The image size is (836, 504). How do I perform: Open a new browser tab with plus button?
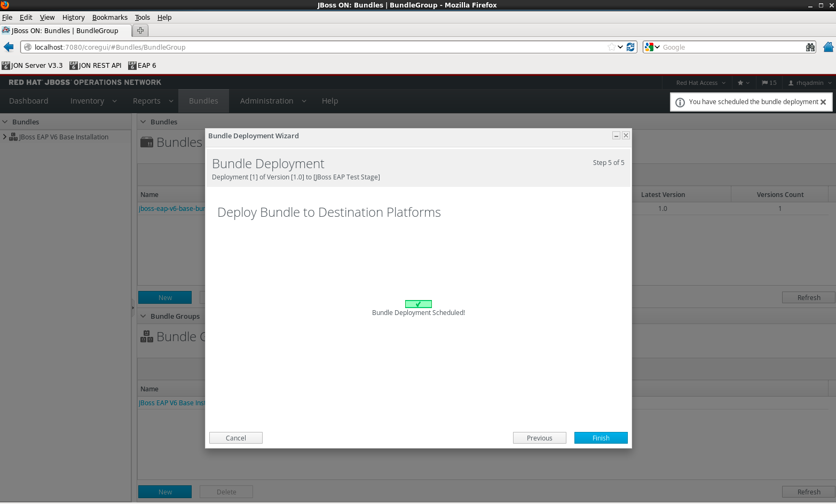click(x=140, y=30)
